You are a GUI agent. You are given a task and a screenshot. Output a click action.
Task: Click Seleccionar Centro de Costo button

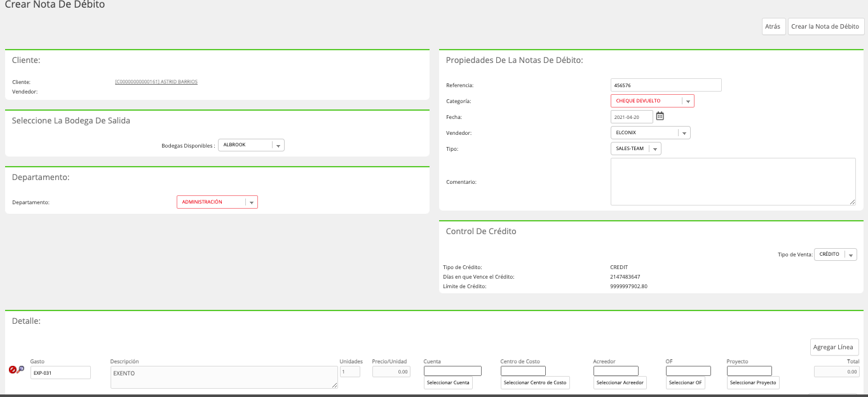[535, 383]
